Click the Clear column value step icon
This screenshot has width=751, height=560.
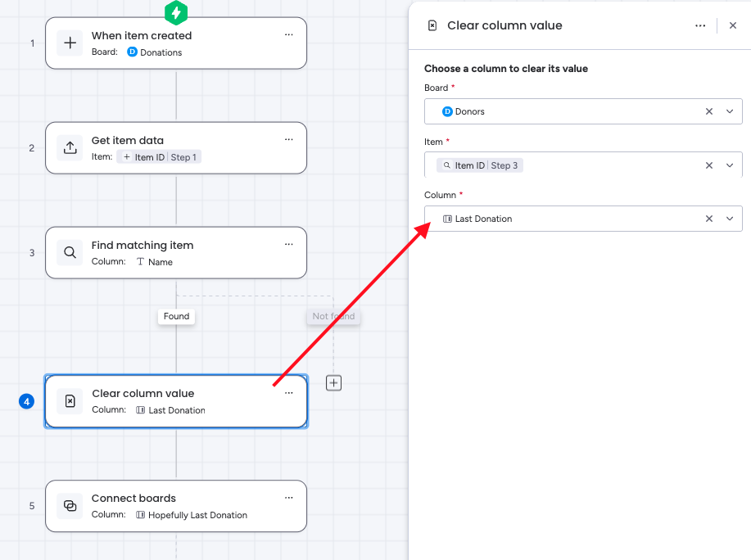pyautogui.click(x=70, y=401)
